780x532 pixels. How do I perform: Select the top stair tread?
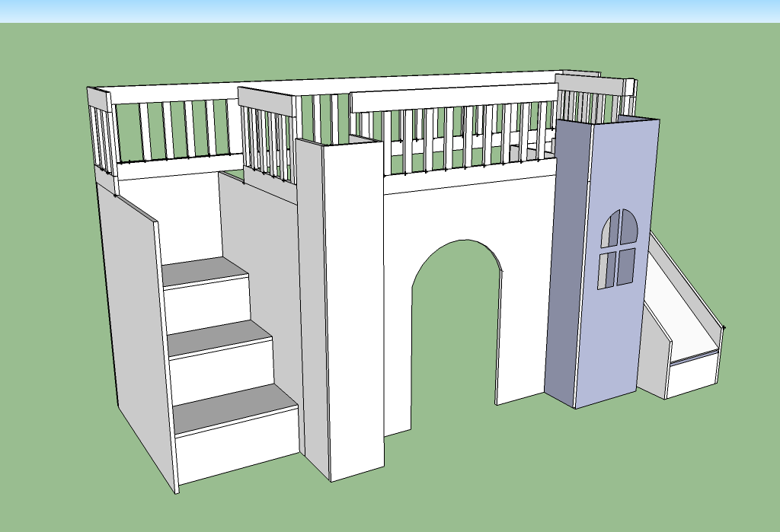[x=205, y=271]
